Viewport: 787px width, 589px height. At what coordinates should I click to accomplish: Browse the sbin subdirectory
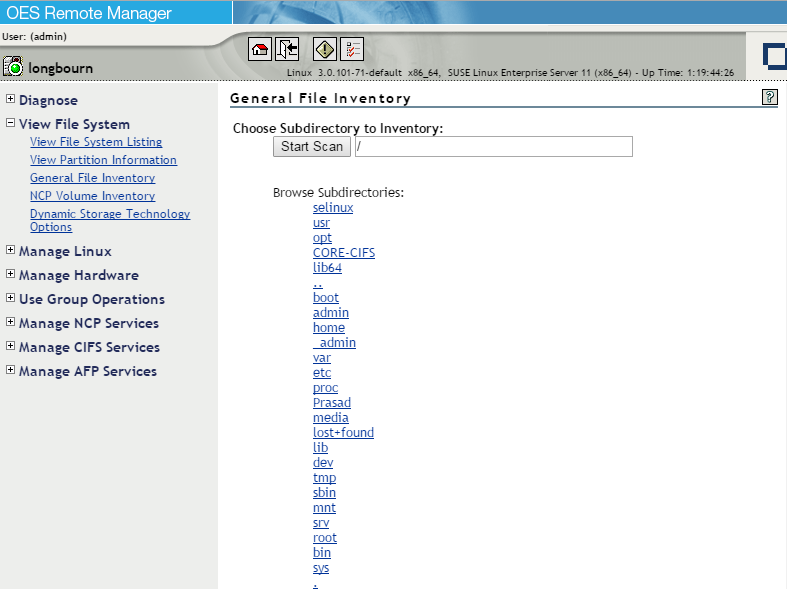(324, 493)
